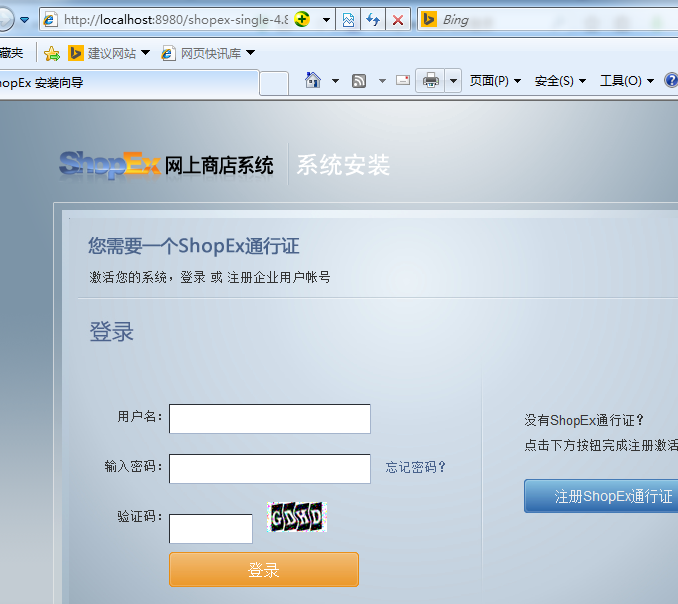Image resolution: width=678 pixels, height=604 pixels.
Task: Open the 页面(P) menu
Action: point(495,81)
